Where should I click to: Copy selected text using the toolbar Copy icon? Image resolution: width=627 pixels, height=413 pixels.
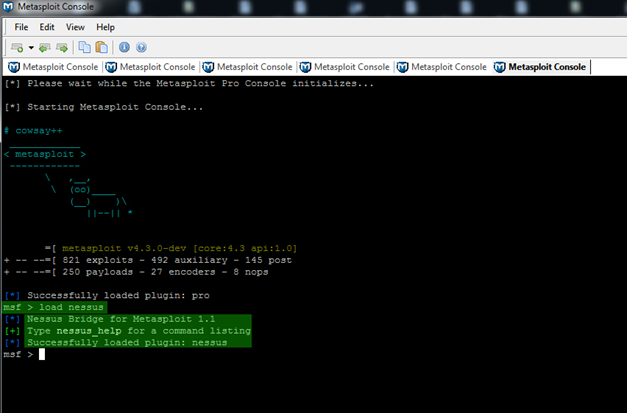[84, 47]
